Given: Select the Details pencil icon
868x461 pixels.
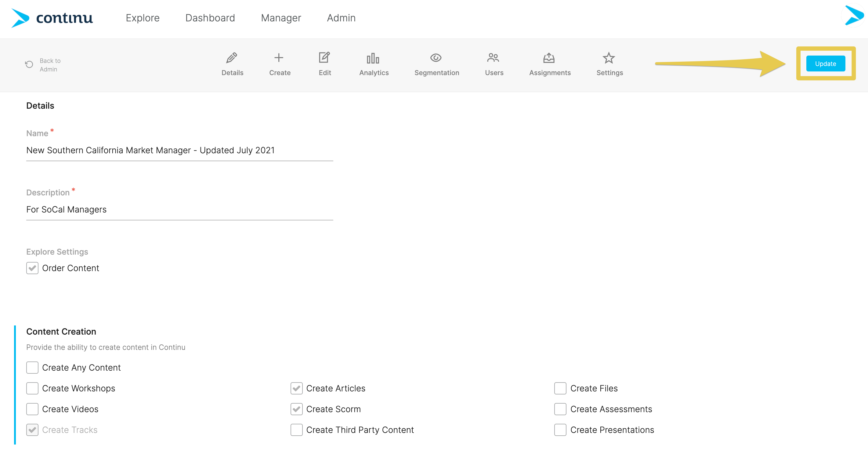Looking at the screenshot, I should pos(232,58).
